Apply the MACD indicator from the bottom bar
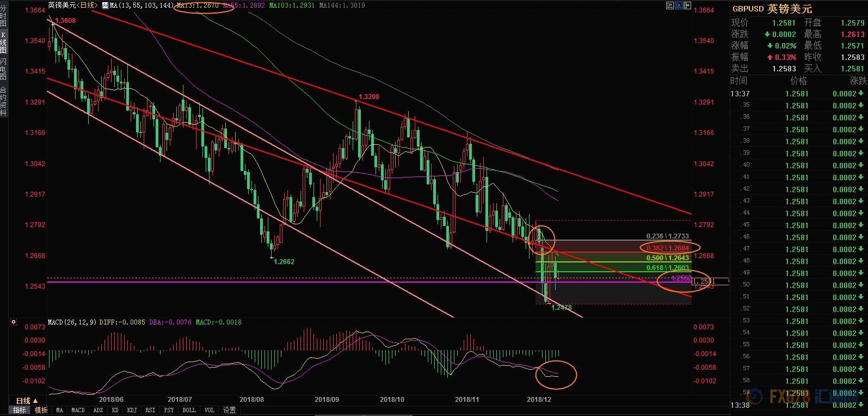 (x=78, y=410)
